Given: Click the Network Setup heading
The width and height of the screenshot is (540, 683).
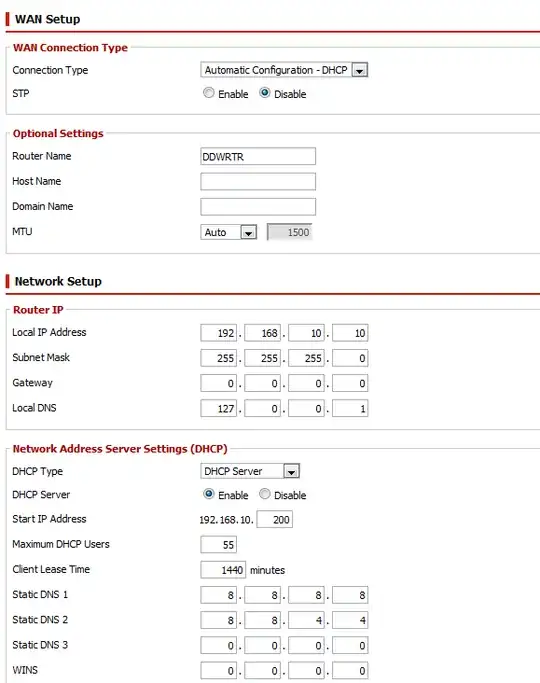Looking at the screenshot, I should [x=58, y=281].
